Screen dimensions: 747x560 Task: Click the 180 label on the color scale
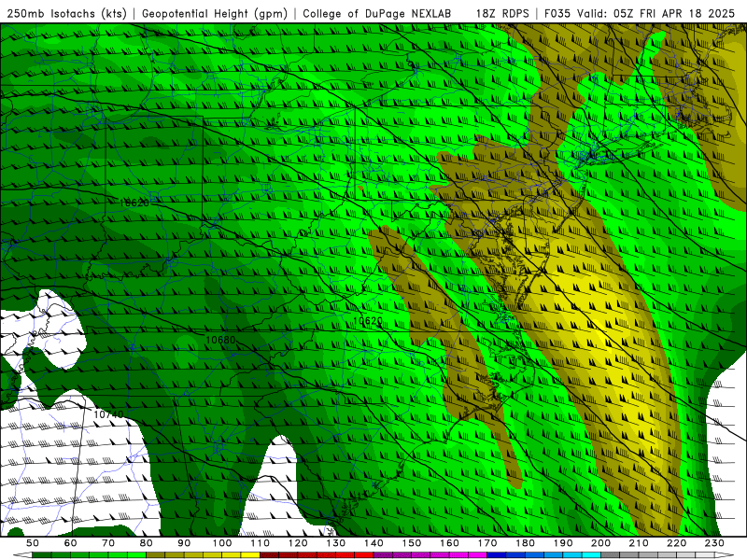[525, 543]
